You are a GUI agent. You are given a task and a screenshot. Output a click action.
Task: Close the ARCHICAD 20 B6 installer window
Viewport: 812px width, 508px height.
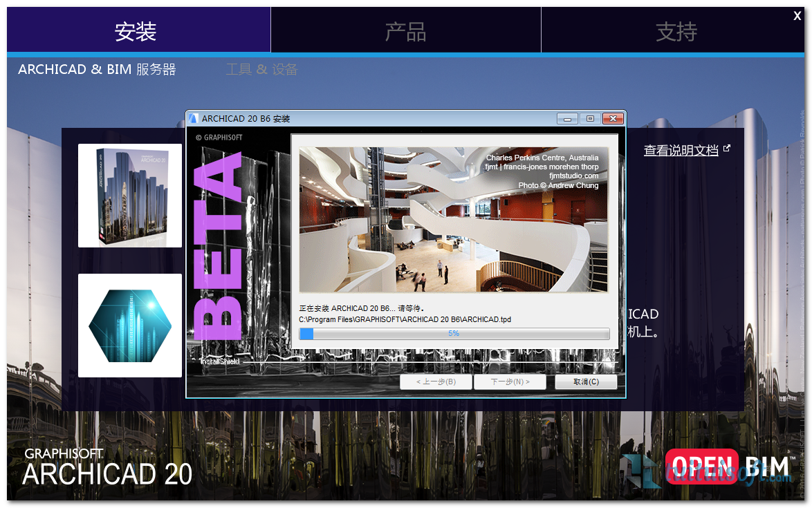(613, 118)
